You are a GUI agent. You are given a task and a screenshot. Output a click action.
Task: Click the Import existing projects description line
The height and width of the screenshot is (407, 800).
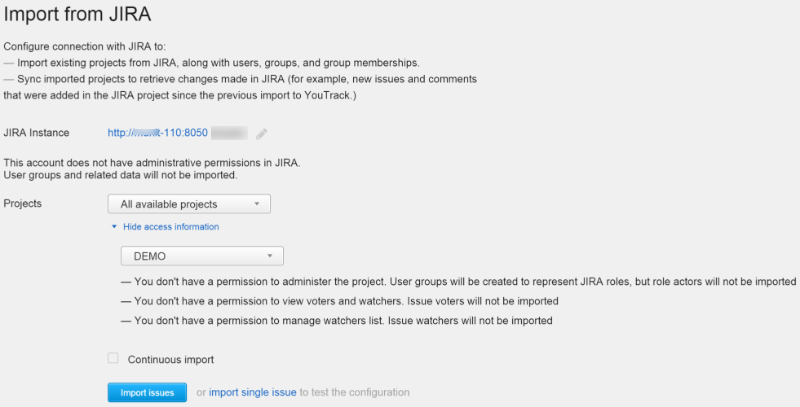pos(211,63)
